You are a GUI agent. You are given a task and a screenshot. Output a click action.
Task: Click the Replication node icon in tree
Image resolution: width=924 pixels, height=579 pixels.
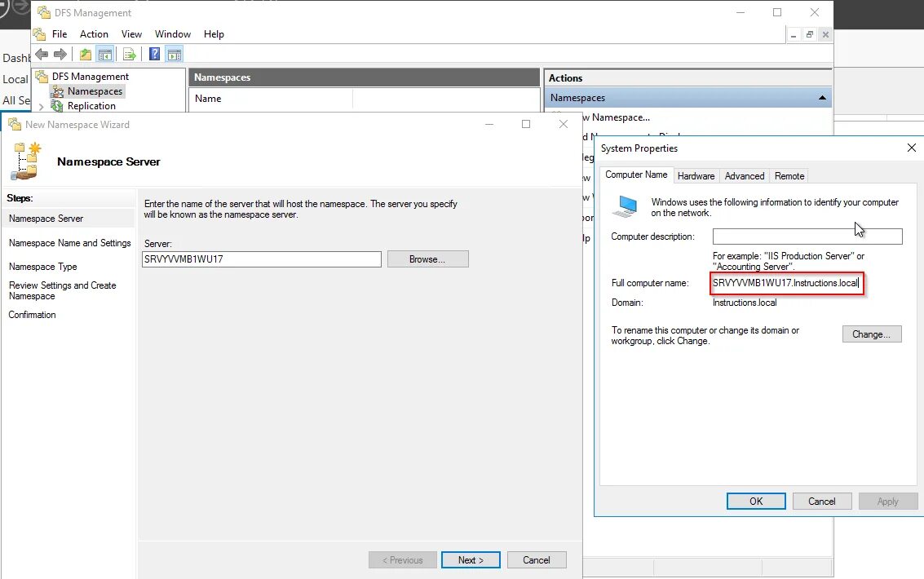(57, 106)
